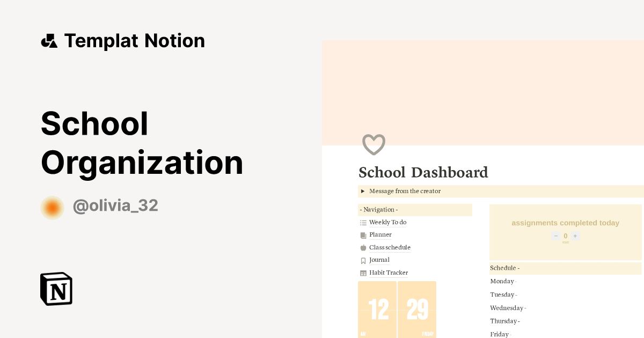Open the Weekly To do page
This screenshot has height=338, width=644.
[x=387, y=222]
